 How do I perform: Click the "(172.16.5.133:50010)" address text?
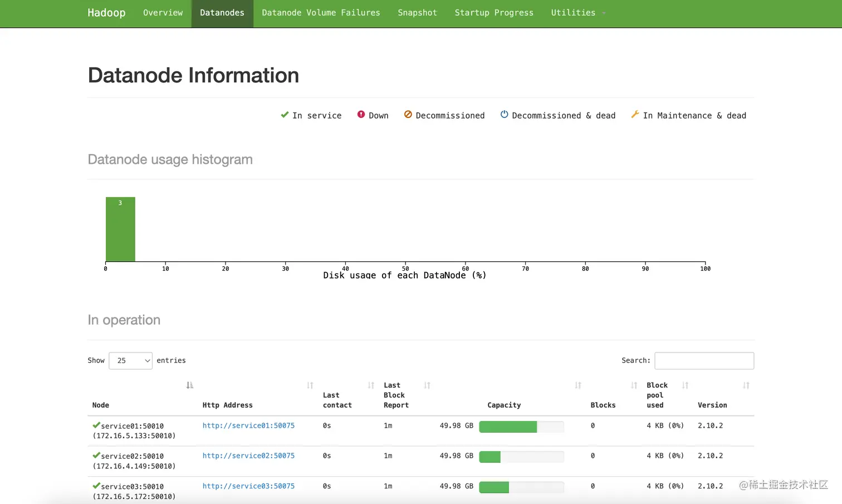coord(134,436)
